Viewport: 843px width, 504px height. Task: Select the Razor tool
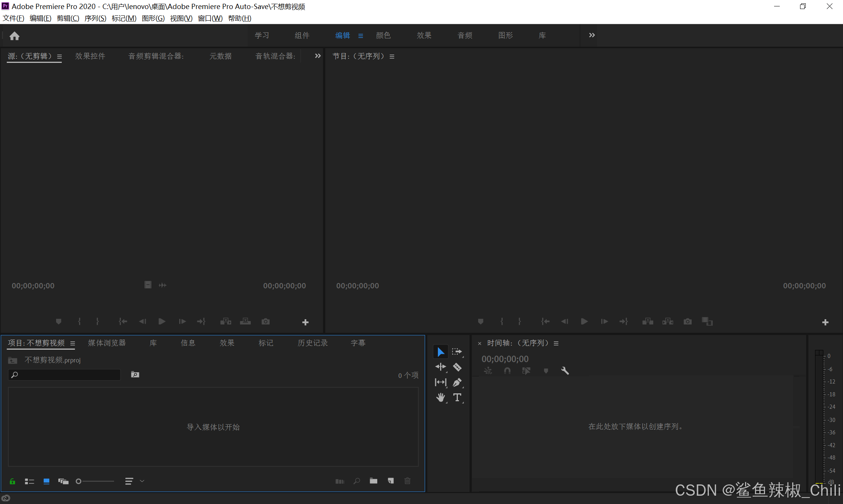point(457,367)
